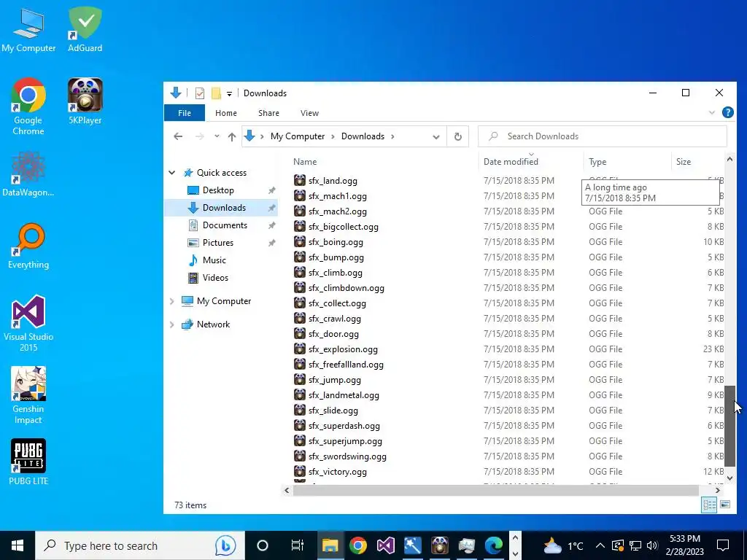Screen dimensions: 747x560
Task: Launch Visual Studio 2015 desktop shortcut
Action: 28,324
